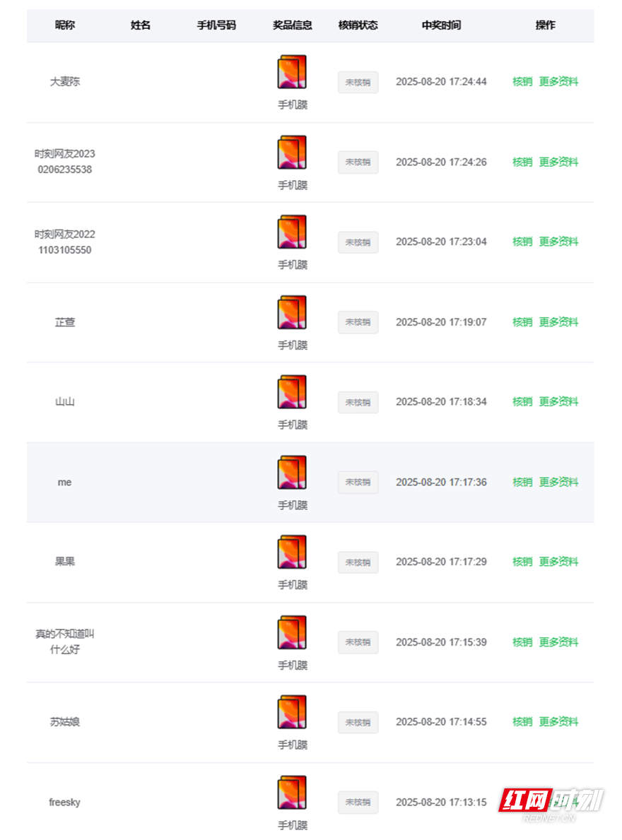Click 核销 for 苏姑娘
Image resolution: width=622 pixels, height=840 pixels.
pyautogui.click(x=522, y=722)
